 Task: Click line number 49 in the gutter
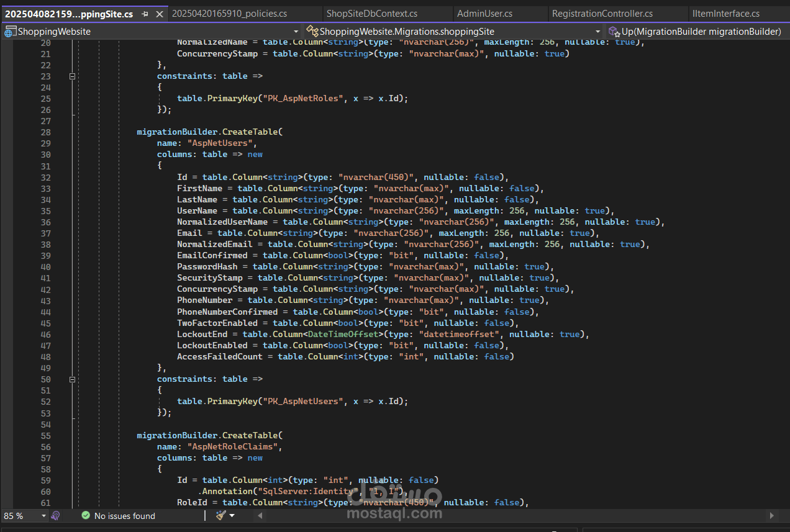coord(45,367)
